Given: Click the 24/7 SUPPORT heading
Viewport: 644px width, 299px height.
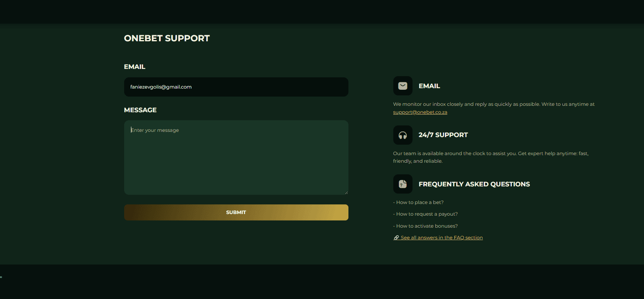Looking at the screenshot, I should click(443, 135).
